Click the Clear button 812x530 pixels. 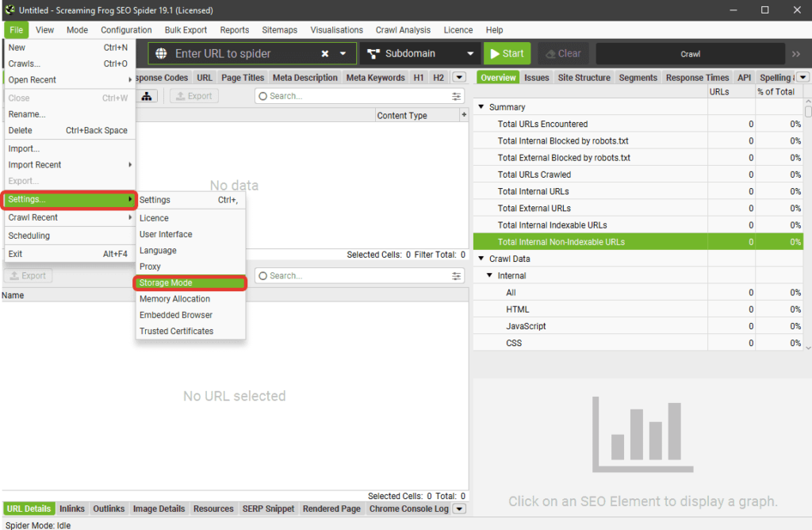pyautogui.click(x=563, y=53)
